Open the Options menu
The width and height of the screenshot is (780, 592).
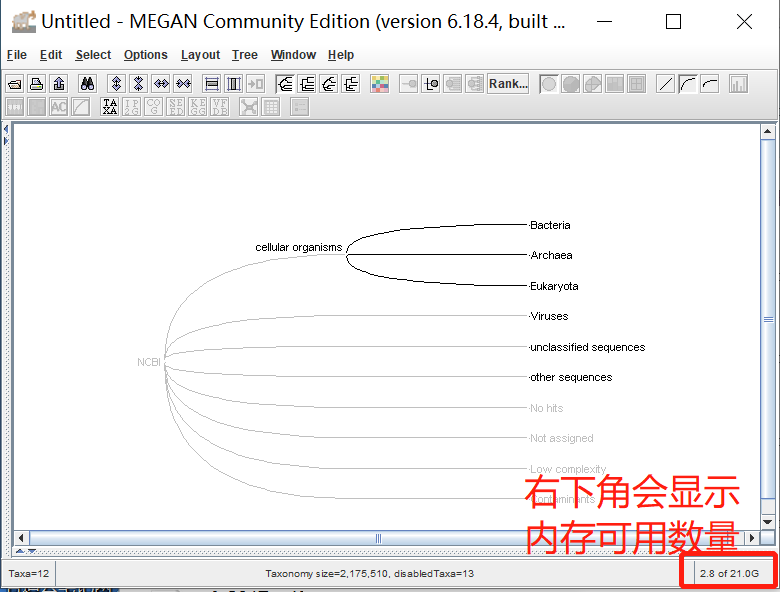[x=146, y=55]
